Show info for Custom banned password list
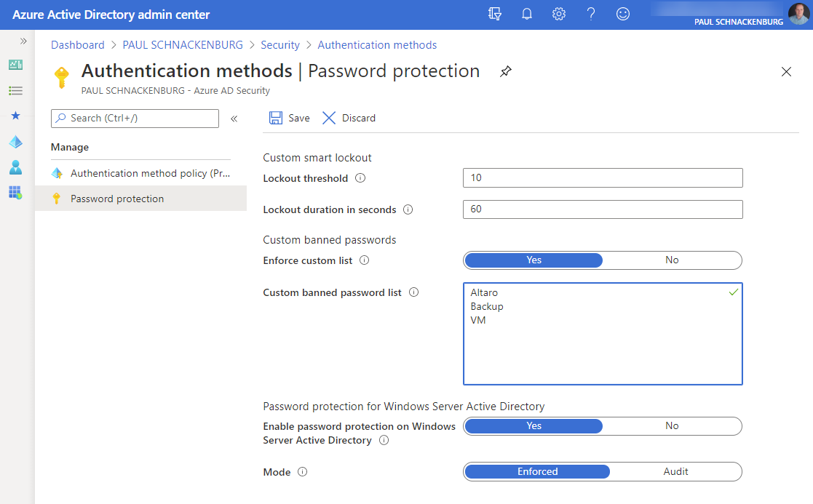 click(x=413, y=292)
